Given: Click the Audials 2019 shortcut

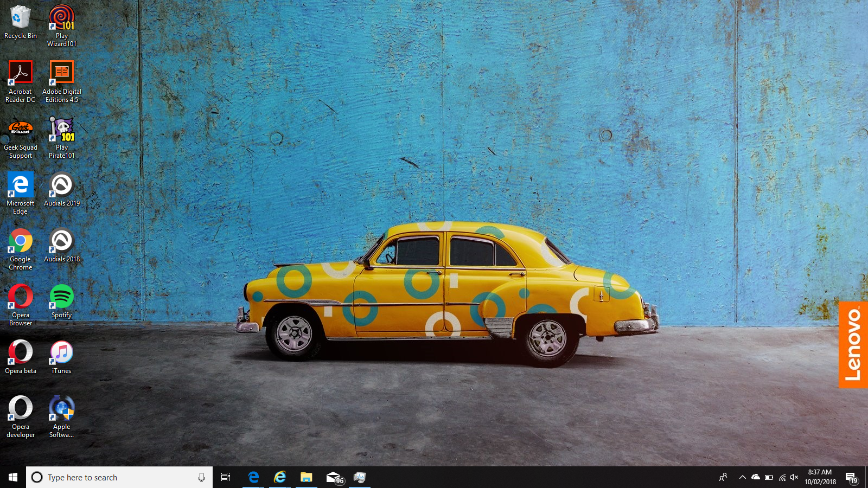Looking at the screenshot, I should click(61, 190).
